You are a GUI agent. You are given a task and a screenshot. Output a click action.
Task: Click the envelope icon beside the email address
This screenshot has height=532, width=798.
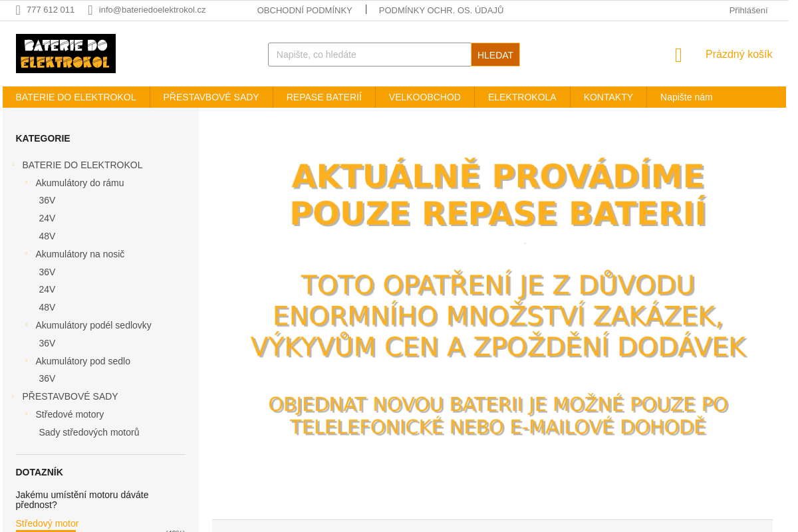(90, 10)
